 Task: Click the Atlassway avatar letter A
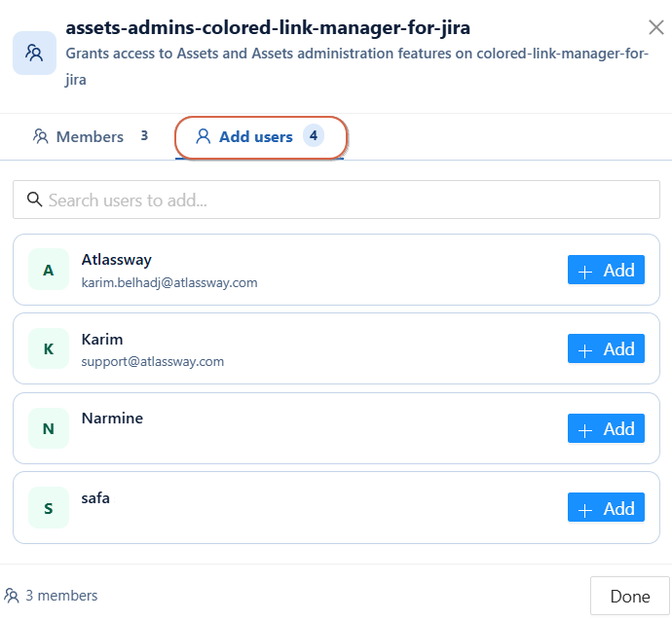tap(49, 270)
